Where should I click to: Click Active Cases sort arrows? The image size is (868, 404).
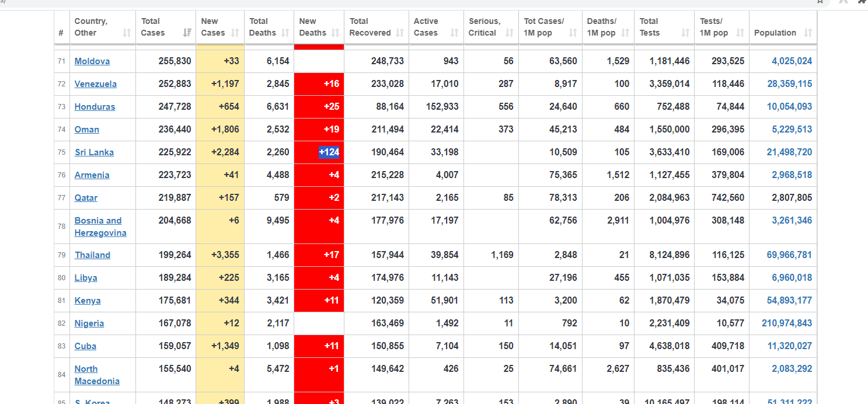click(x=455, y=33)
